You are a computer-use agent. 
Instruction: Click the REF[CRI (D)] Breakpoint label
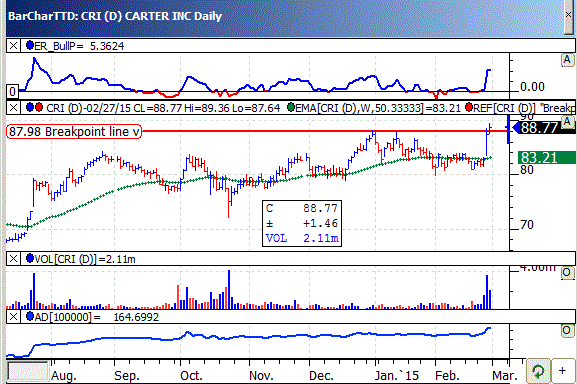[x=524, y=108]
